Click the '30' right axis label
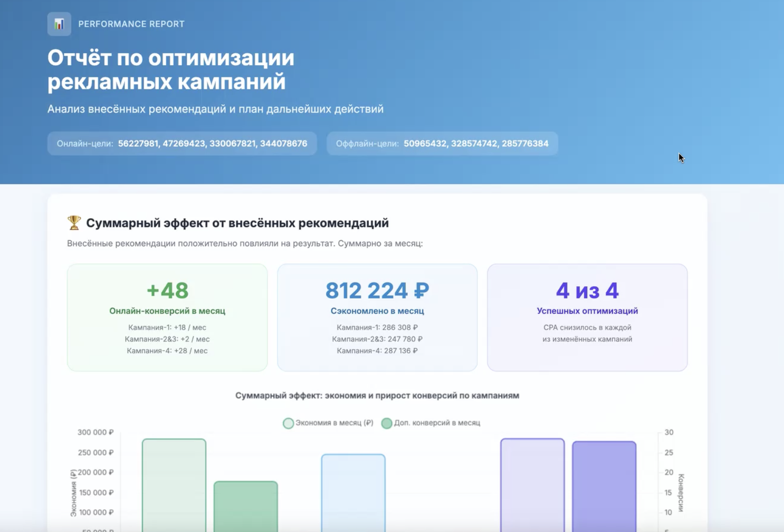Viewport: 784px width, 532px height. pos(669,432)
